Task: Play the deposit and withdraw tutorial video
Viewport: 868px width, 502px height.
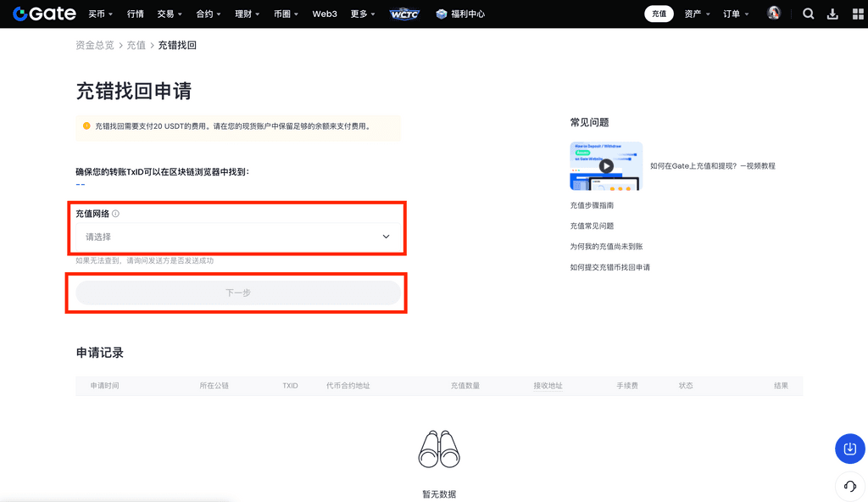Action: click(x=606, y=166)
